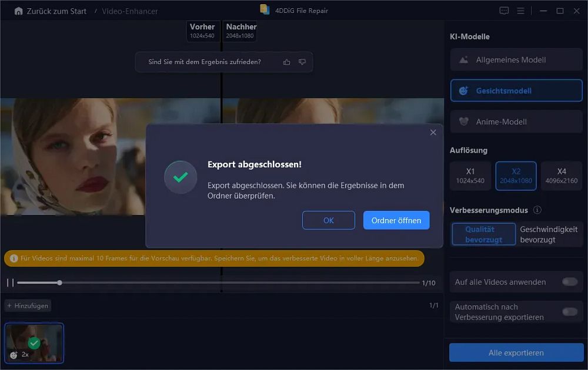Screen dimensions: 588x370
Task: Click the info icon in the yellow banner
Action: point(14,258)
